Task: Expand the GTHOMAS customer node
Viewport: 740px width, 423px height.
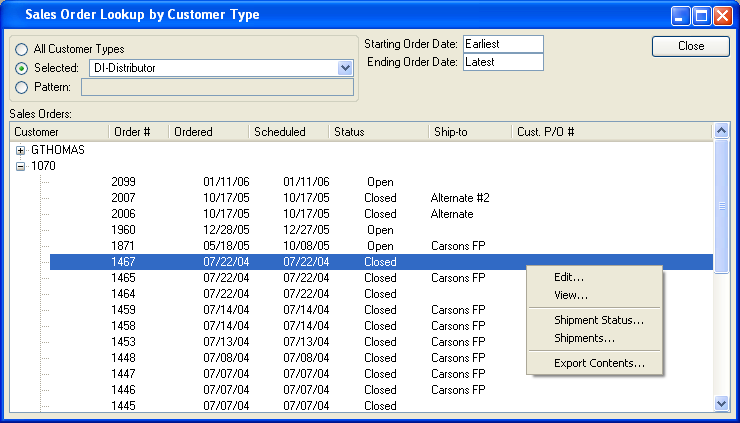Action: [x=21, y=150]
